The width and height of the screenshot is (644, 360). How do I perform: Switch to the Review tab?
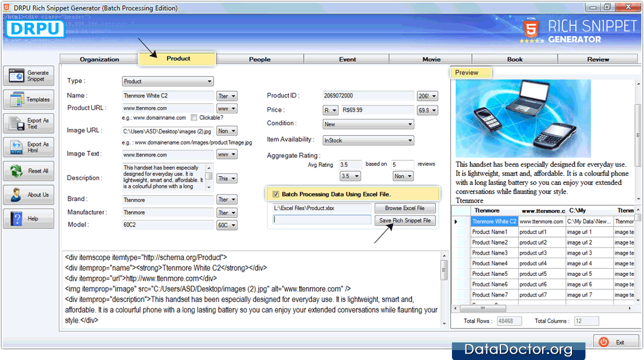598,59
